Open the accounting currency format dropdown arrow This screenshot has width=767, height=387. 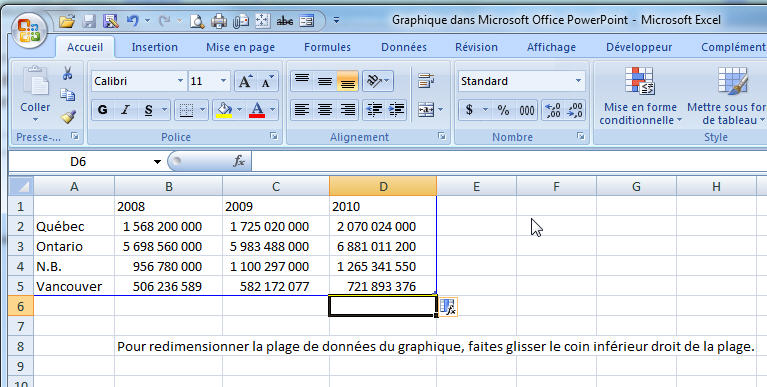point(485,110)
